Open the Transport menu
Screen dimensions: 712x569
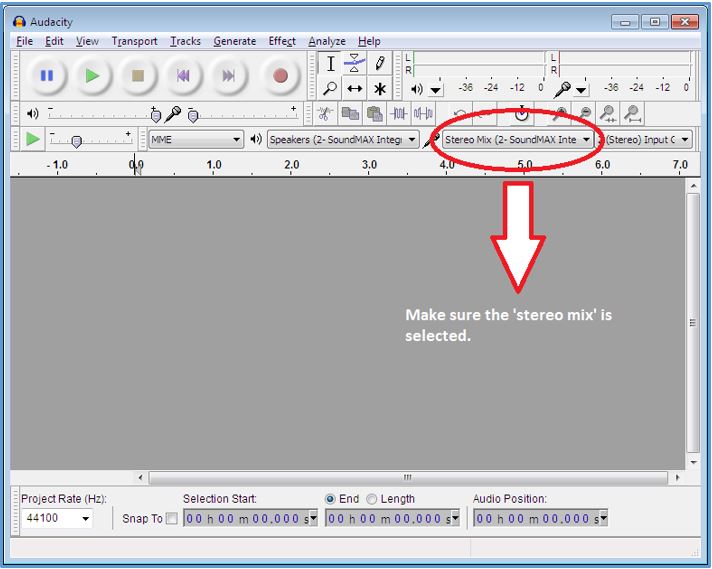coord(134,41)
